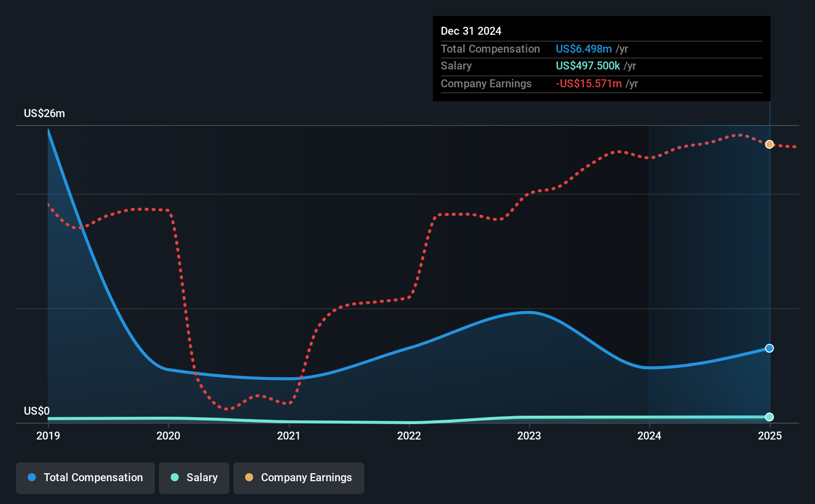Toggle the Total Compensation legend button

tap(85, 478)
